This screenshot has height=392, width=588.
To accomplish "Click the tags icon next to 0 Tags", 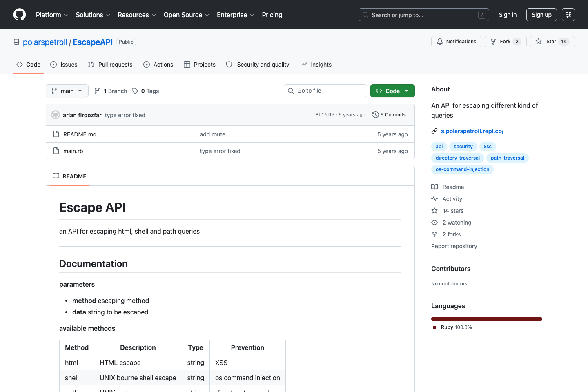I will (135, 91).
